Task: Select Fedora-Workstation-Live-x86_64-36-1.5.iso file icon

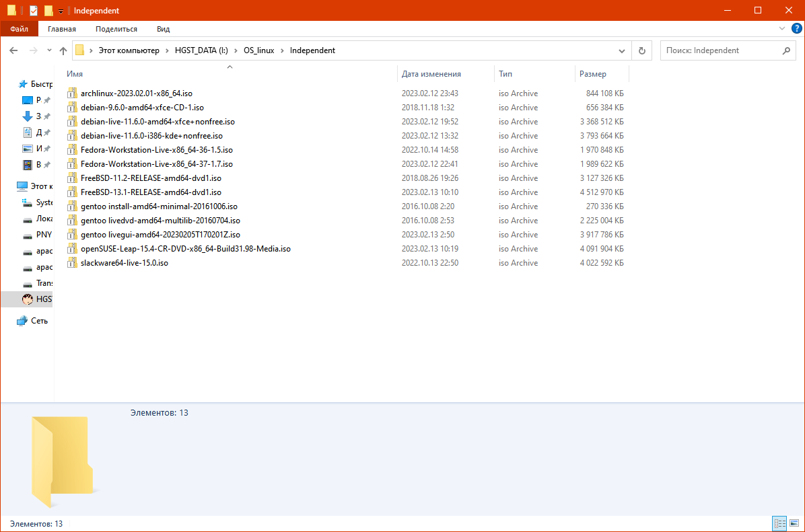Action: click(73, 150)
